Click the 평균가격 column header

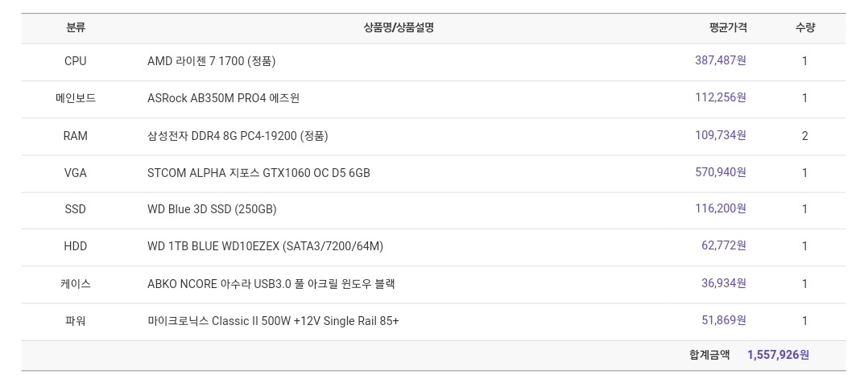tap(728, 27)
